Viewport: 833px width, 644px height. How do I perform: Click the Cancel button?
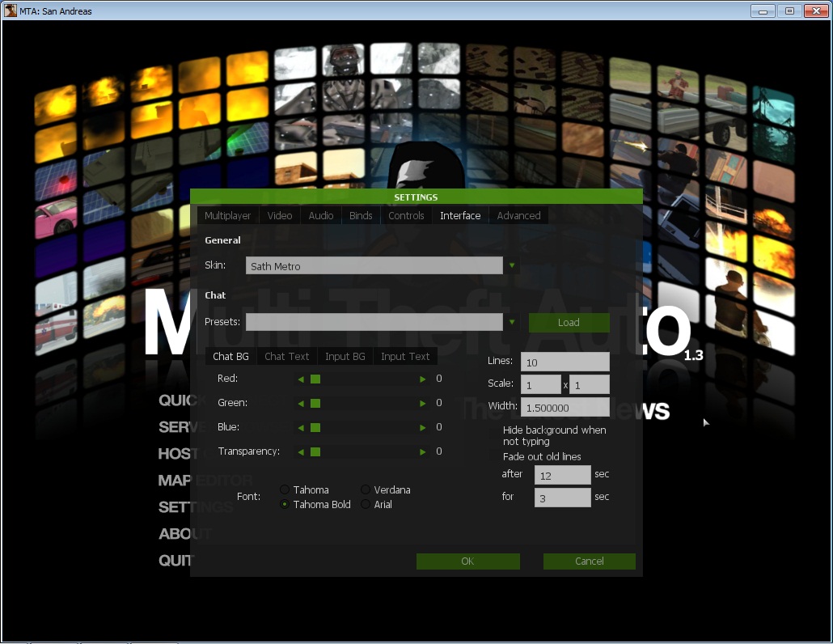coord(589,561)
